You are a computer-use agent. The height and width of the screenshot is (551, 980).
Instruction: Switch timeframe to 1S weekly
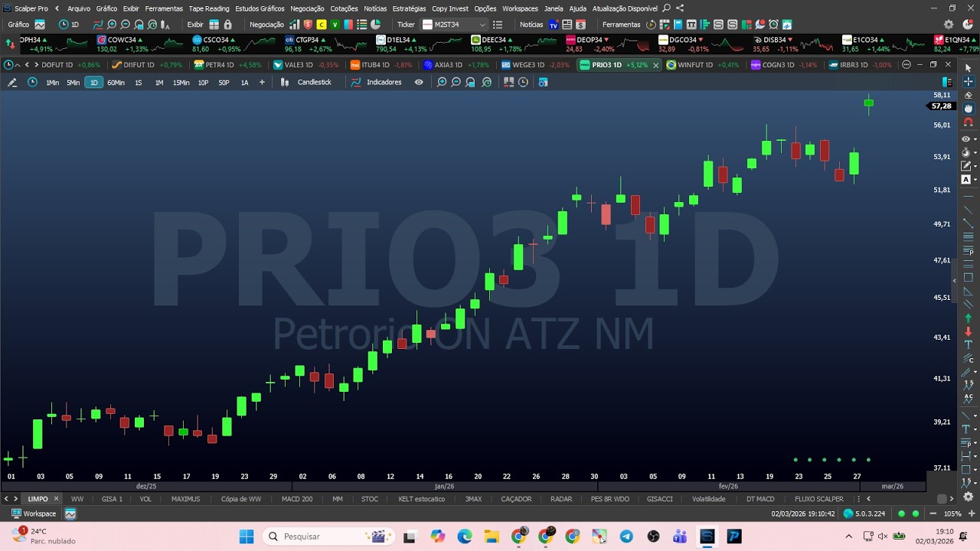139,82
